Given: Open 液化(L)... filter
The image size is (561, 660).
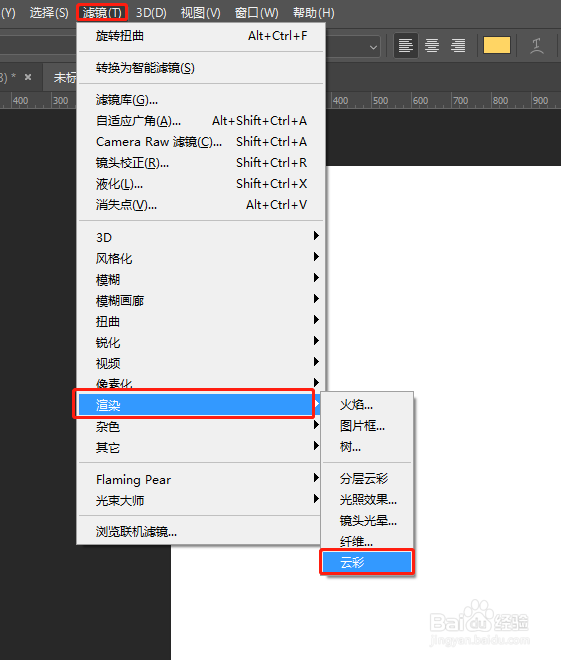Looking at the screenshot, I should pos(201,184).
